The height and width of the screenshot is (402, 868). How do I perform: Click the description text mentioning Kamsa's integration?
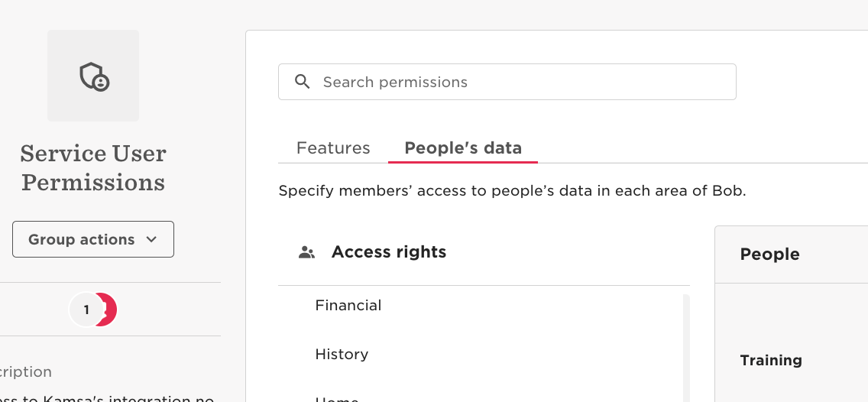107,398
